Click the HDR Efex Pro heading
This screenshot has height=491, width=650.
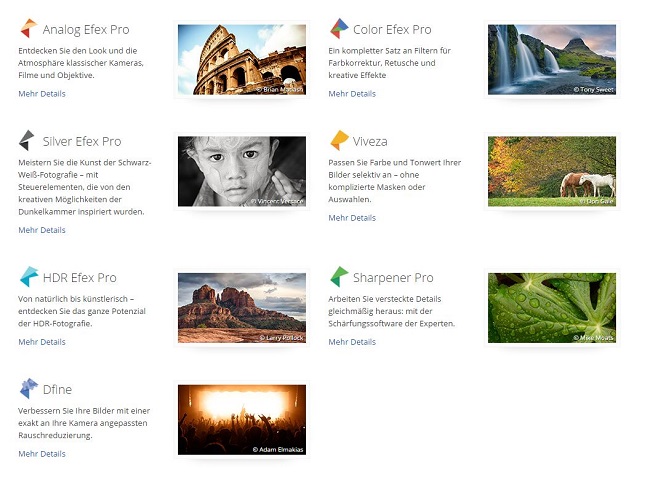[80, 278]
